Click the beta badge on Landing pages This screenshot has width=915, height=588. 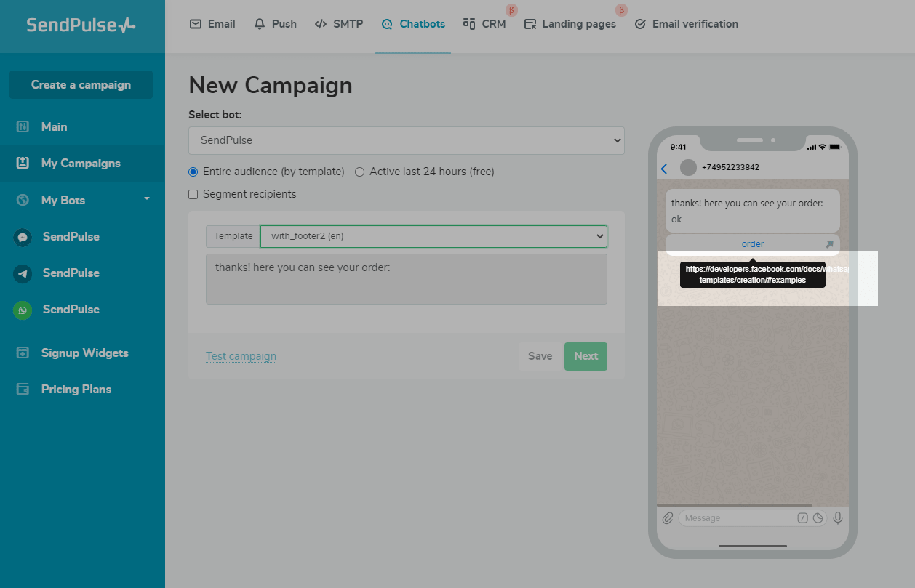pos(621,10)
